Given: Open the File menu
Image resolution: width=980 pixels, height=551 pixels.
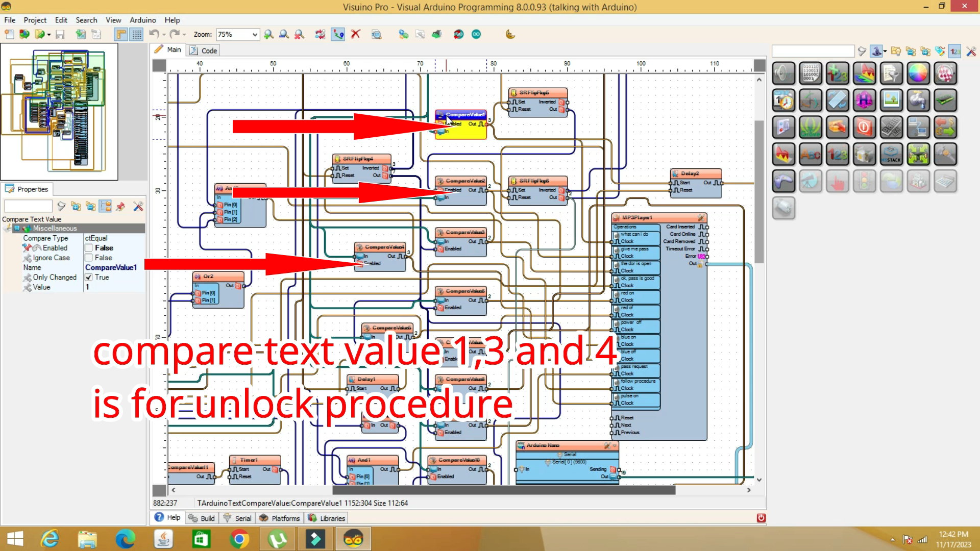Looking at the screenshot, I should coord(10,20).
